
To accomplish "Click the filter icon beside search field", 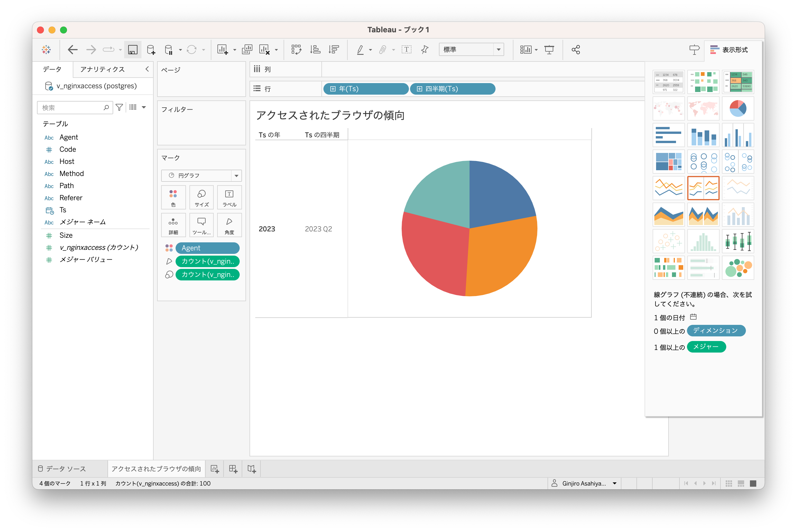I will pyautogui.click(x=119, y=108).
